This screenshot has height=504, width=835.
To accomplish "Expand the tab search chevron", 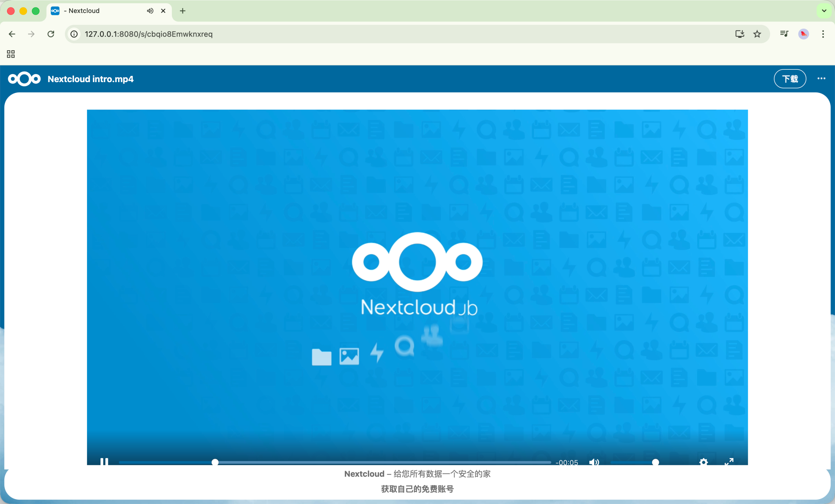I will click(x=824, y=11).
